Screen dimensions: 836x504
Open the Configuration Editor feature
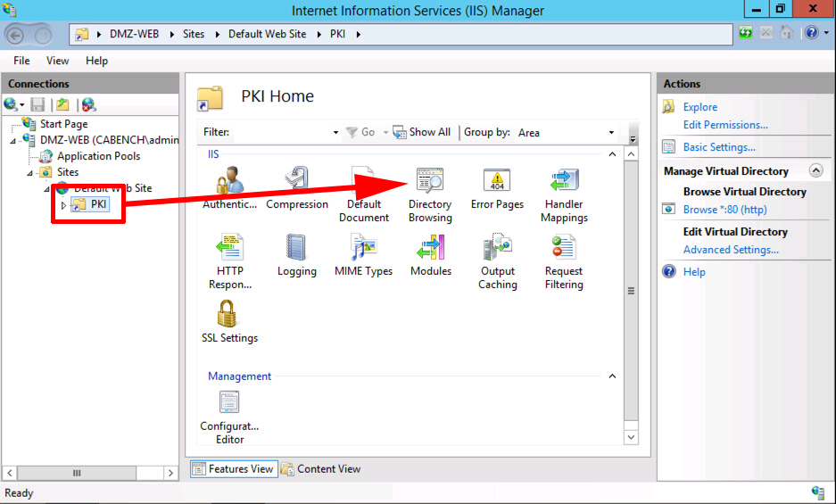coord(230,417)
